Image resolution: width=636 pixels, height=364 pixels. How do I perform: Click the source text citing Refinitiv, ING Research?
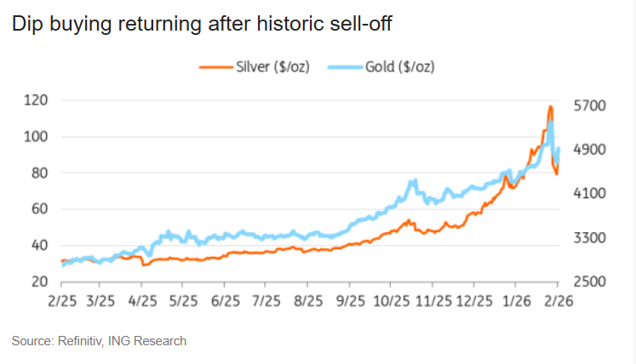pyautogui.click(x=99, y=341)
